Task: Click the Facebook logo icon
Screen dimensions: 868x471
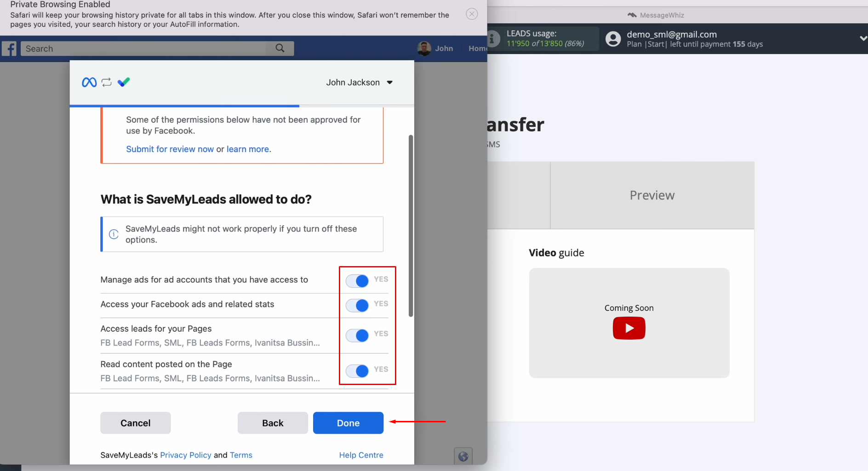Action: point(9,49)
